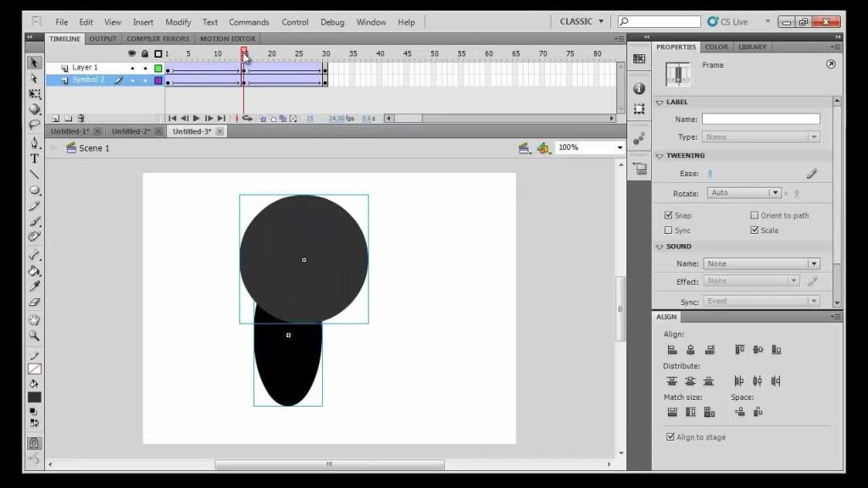Select the Paint Bucket tool
Image resolution: width=868 pixels, height=488 pixels.
pos(34,271)
